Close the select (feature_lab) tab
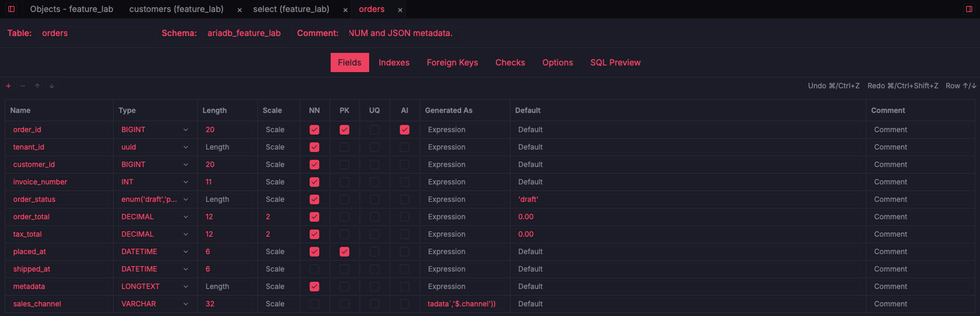980x316 pixels. [345, 10]
